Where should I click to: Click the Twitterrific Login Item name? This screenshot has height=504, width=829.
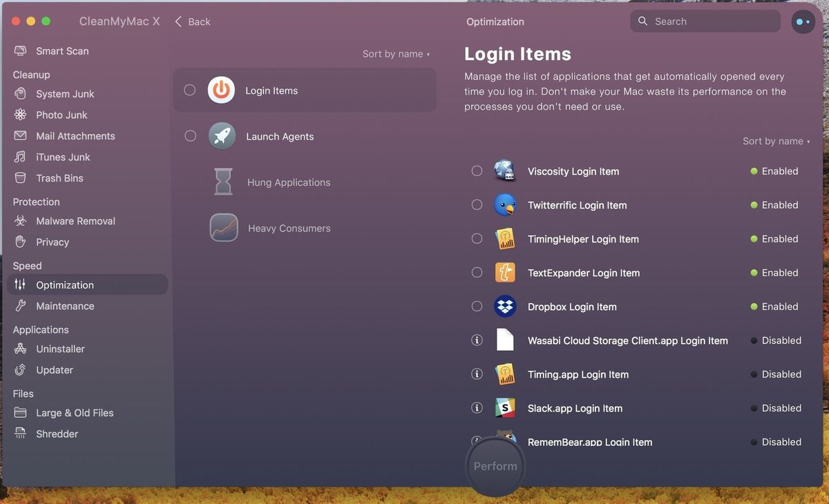tap(577, 205)
